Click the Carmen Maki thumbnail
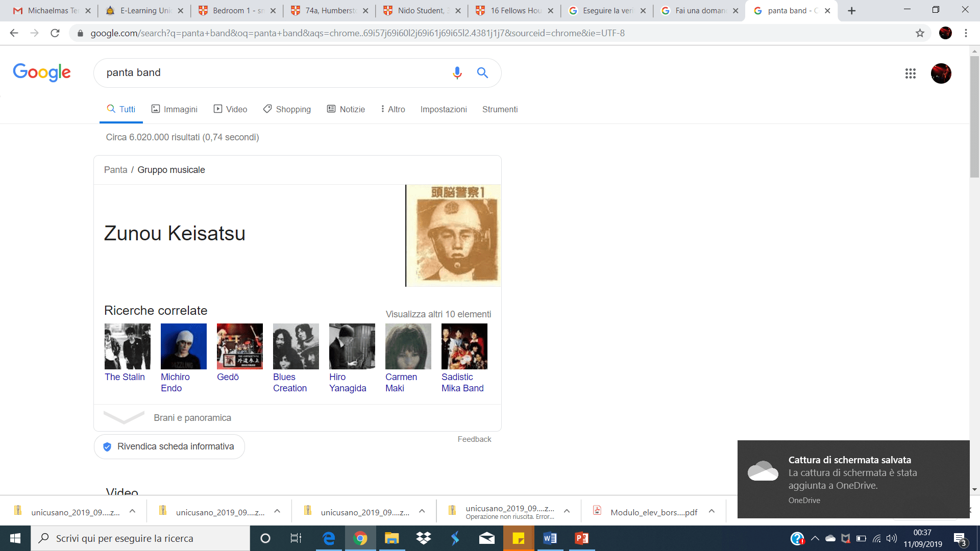980x551 pixels. [408, 346]
